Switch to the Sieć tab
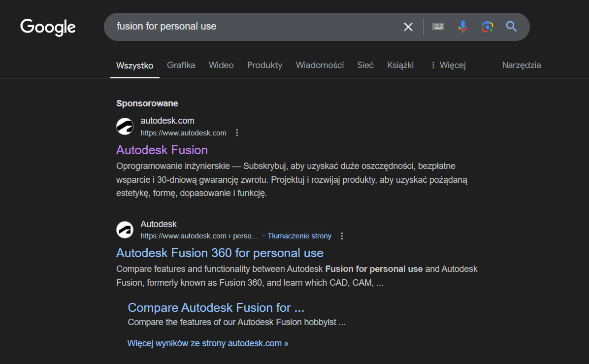Image resolution: width=589 pixels, height=364 pixels. 365,65
